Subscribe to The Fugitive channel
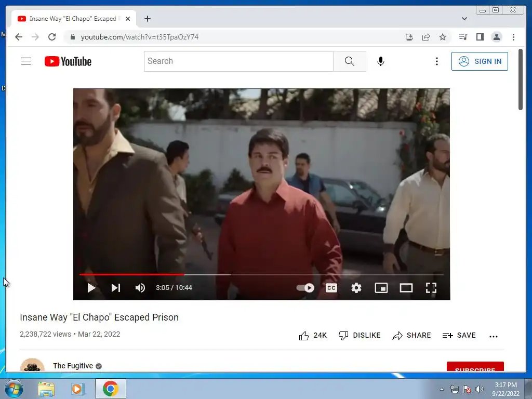This screenshot has width=532, height=399. (475, 367)
